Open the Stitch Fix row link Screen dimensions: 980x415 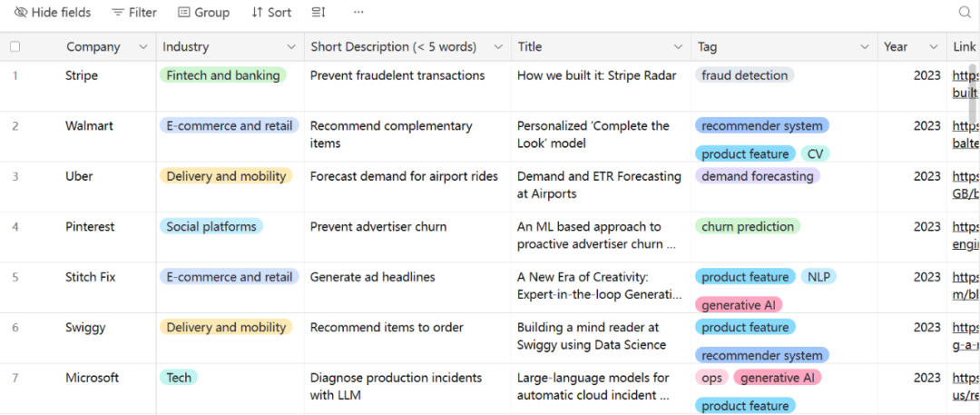coord(965,286)
